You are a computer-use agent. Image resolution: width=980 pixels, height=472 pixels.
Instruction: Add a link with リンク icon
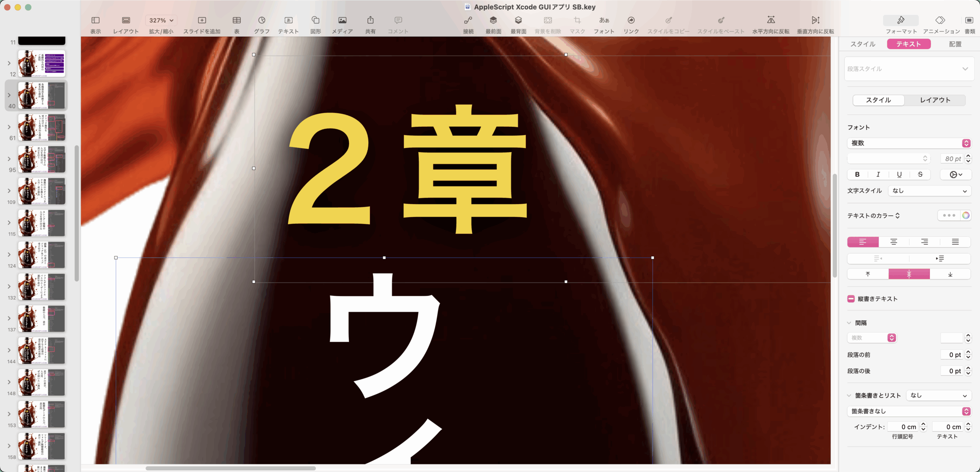(631, 20)
